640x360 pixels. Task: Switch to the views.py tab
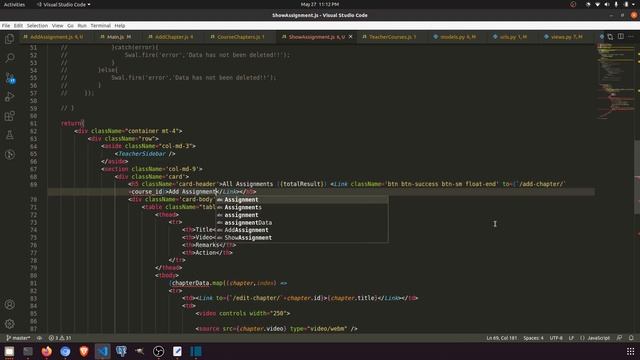pyautogui.click(x=565, y=37)
